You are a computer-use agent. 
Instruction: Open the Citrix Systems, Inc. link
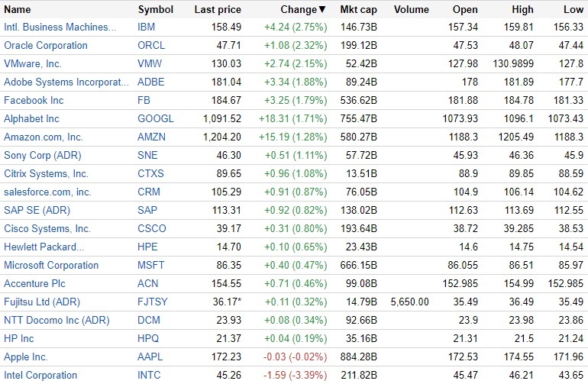click(x=46, y=173)
